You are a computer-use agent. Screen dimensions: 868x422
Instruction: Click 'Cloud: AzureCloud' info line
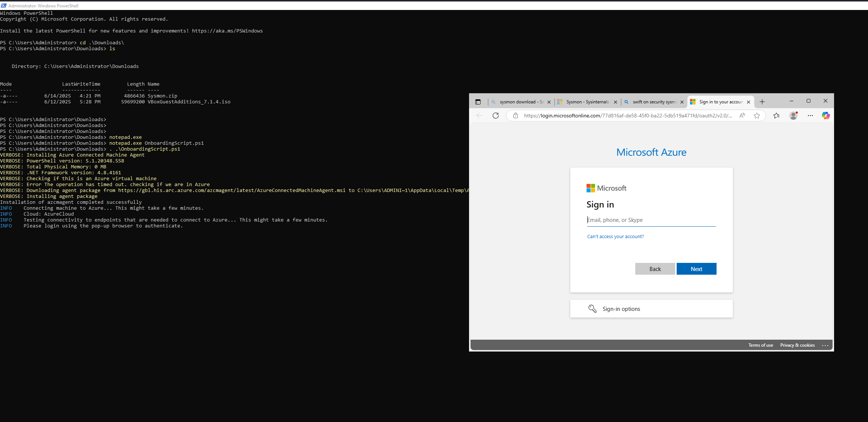click(37, 214)
